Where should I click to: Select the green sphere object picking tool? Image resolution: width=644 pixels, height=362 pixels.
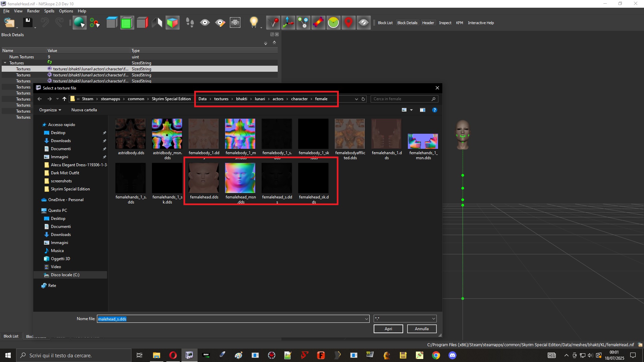(x=79, y=23)
